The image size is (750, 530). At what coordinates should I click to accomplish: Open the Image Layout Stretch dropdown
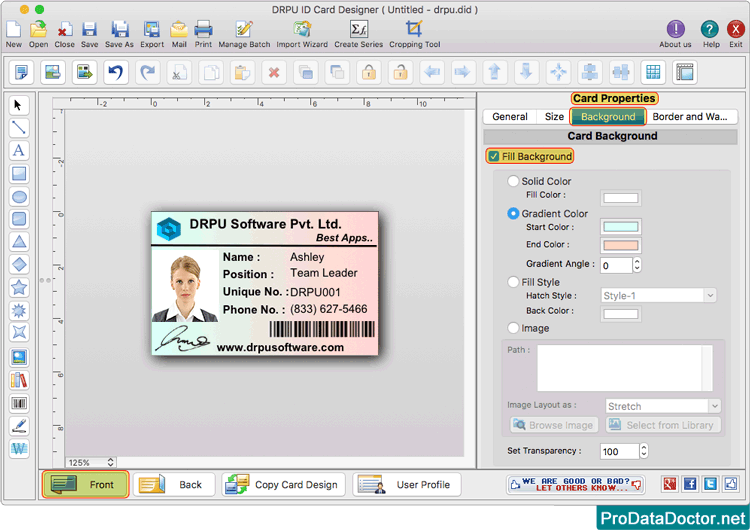(x=663, y=406)
